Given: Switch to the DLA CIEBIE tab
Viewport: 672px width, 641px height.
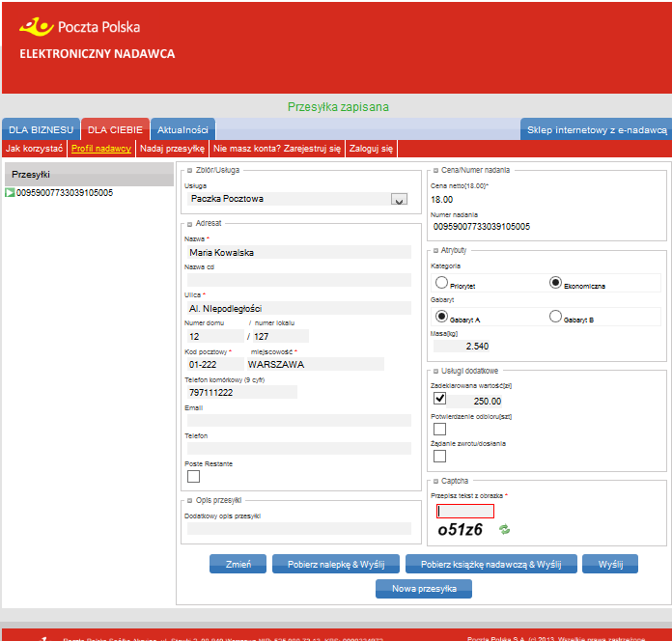Looking at the screenshot, I should (x=115, y=129).
